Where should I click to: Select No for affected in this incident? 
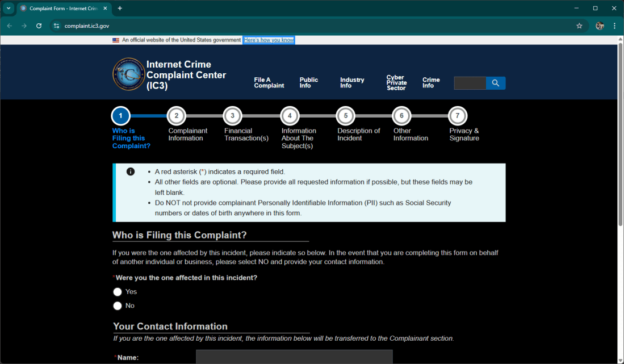[118, 306]
